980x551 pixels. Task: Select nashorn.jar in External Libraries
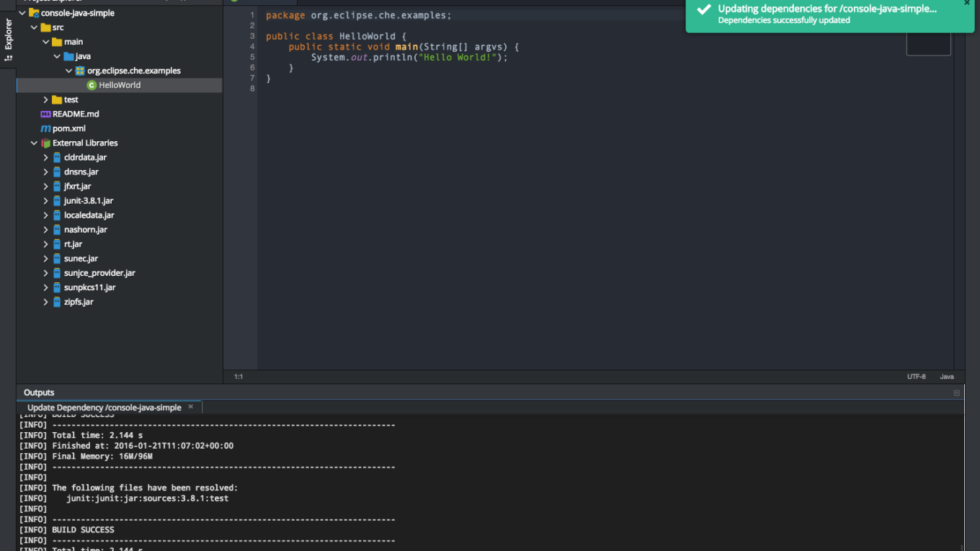(86, 229)
